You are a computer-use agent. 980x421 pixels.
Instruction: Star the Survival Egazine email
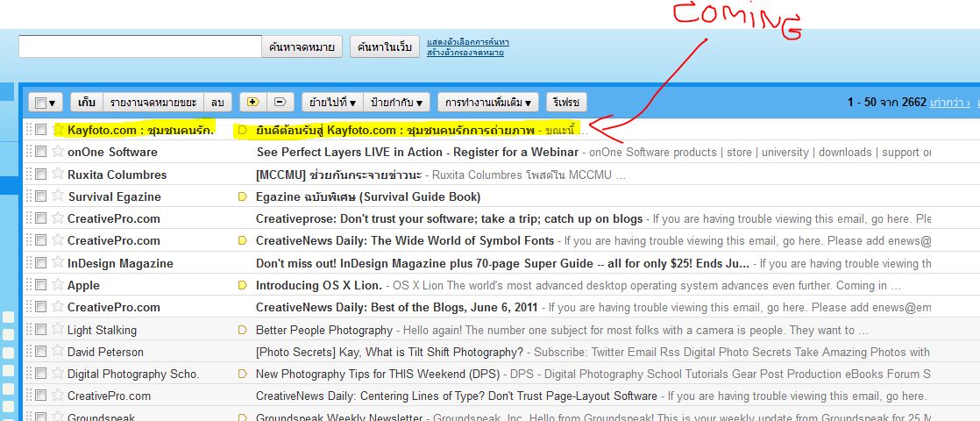tap(58, 196)
